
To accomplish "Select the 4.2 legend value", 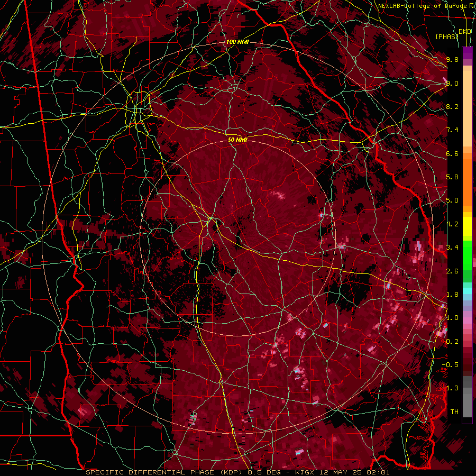I will [x=452, y=224].
